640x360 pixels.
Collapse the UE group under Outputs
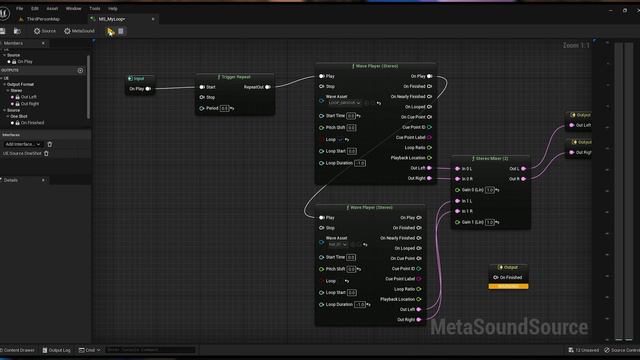click(x=2, y=78)
